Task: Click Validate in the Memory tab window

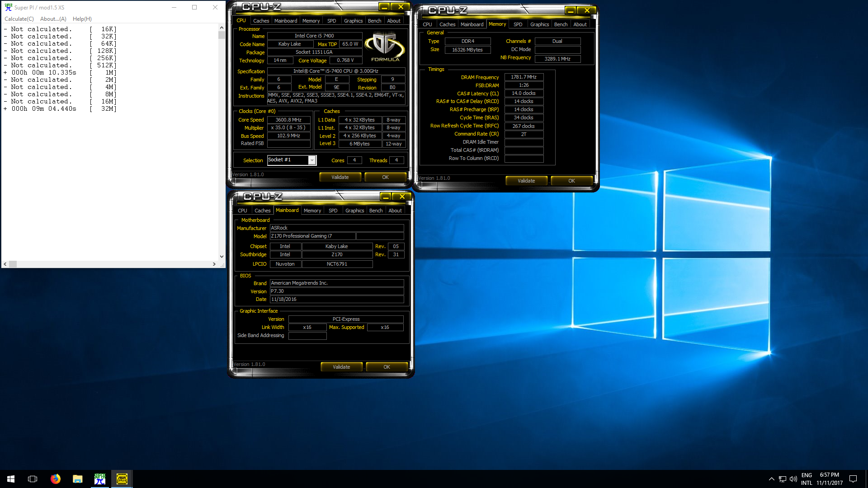Action: [526, 181]
